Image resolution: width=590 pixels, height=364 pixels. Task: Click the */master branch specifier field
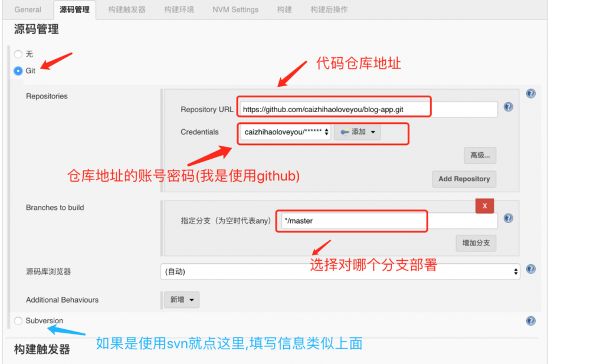point(352,221)
